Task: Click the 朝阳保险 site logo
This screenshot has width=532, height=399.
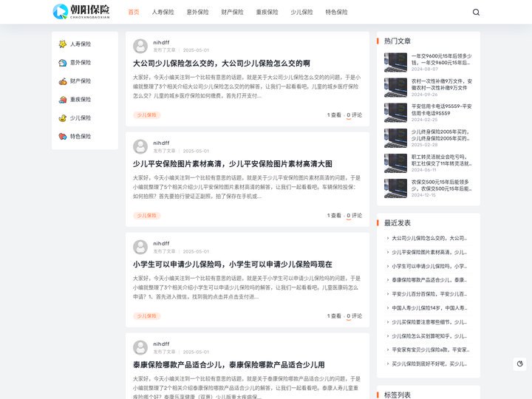Action: point(81,12)
